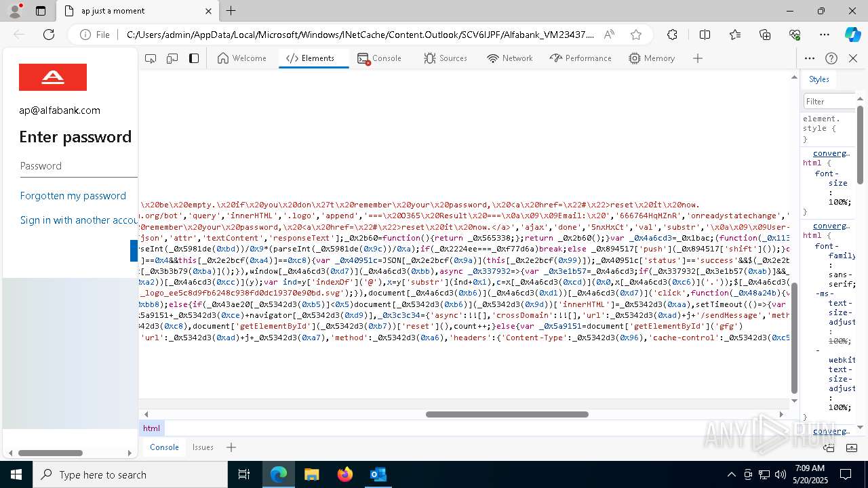
Task: Switch to Outlook on taskbar
Action: point(378,474)
